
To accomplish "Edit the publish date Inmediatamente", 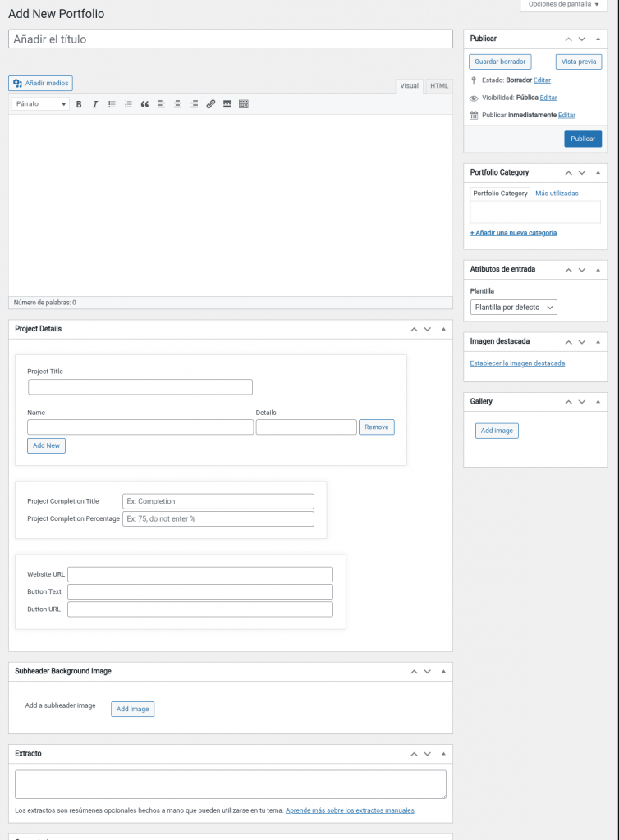I will coord(566,115).
